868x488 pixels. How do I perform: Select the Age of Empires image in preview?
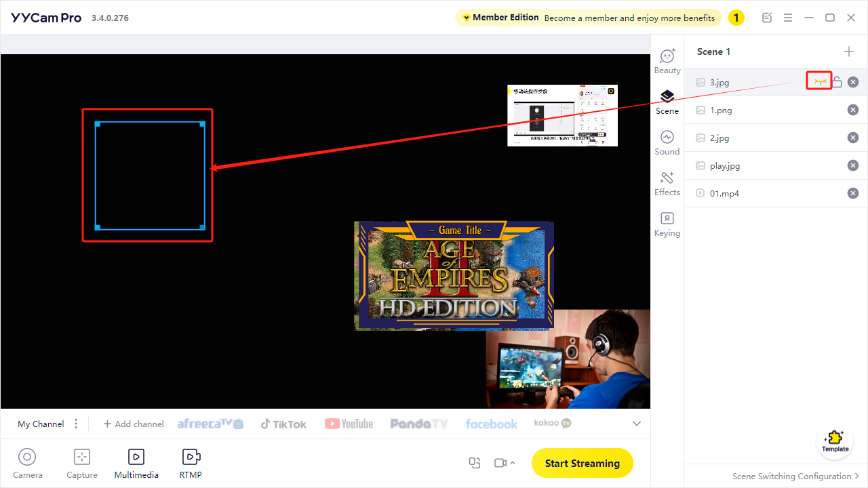pos(454,275)
